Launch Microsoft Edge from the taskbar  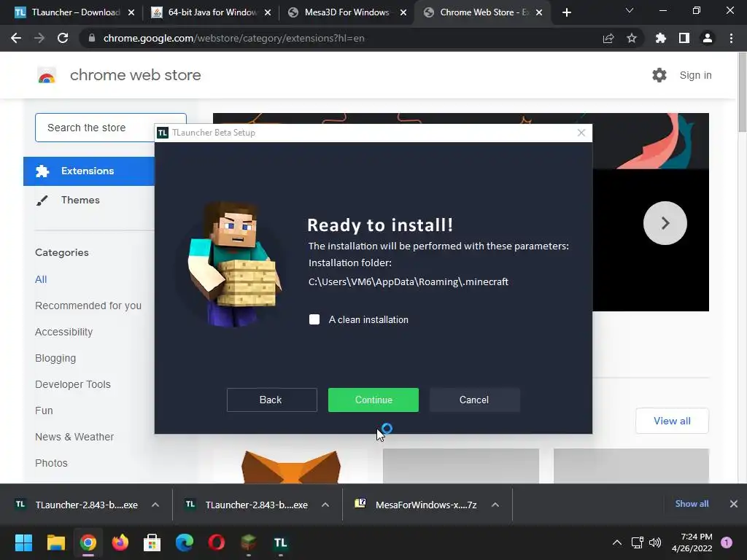[x=185, y=542]
